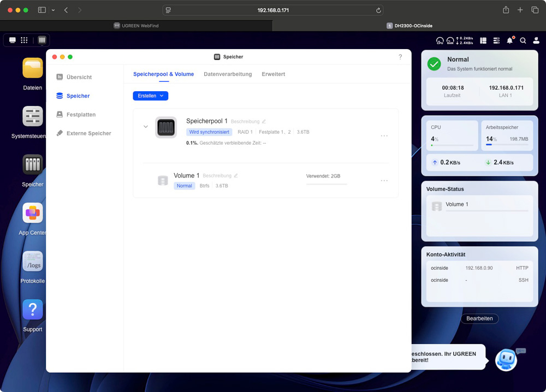546x392 pixels.
Task: Click the Volume 1 usage bar
Action: (327, 184)
